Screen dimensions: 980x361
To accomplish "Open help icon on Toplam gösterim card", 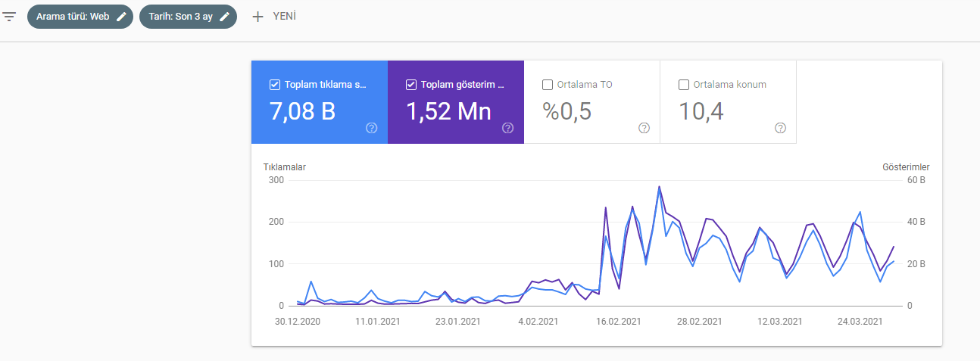I will (x=507, y=128).
